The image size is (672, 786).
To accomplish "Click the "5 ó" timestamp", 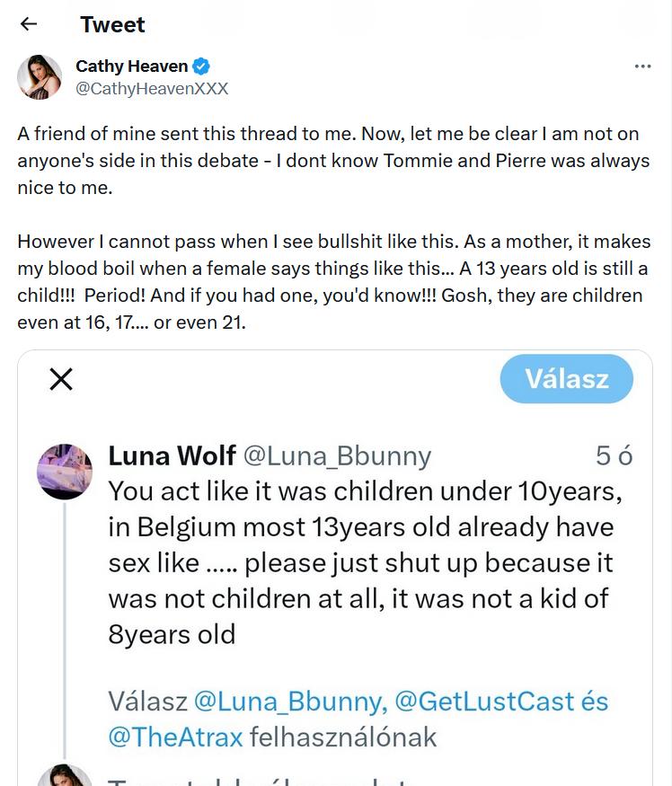I will click(x=614, y=456).
